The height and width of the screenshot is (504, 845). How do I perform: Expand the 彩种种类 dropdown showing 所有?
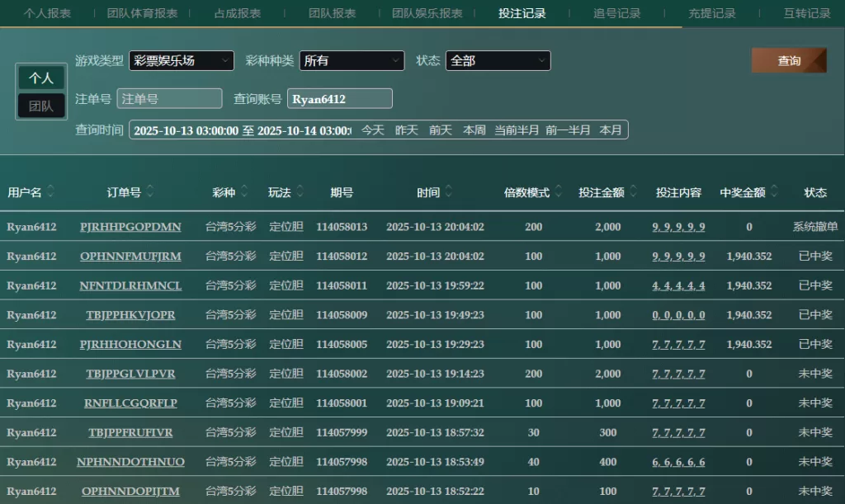352,61
